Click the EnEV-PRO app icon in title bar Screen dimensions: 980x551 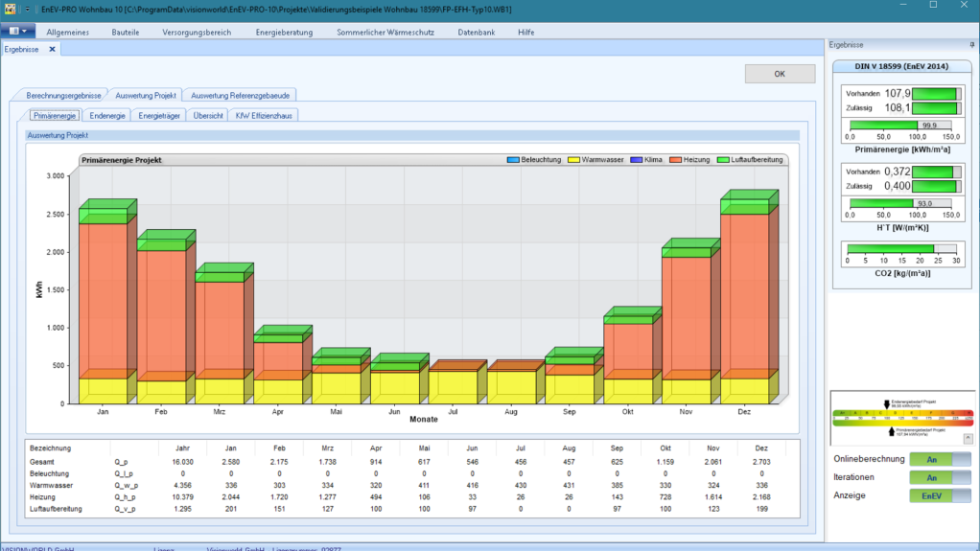10,9
